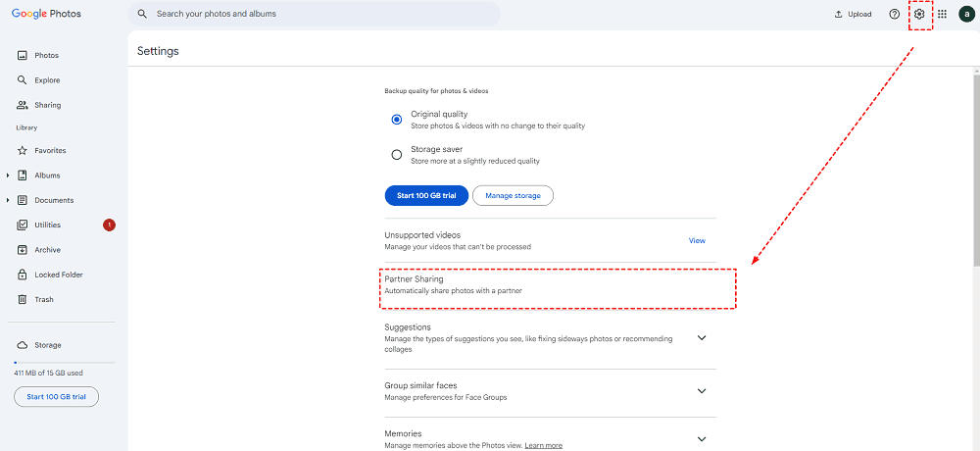Open the Trash in sidebar
980x451 pixels.
point(43,300)
